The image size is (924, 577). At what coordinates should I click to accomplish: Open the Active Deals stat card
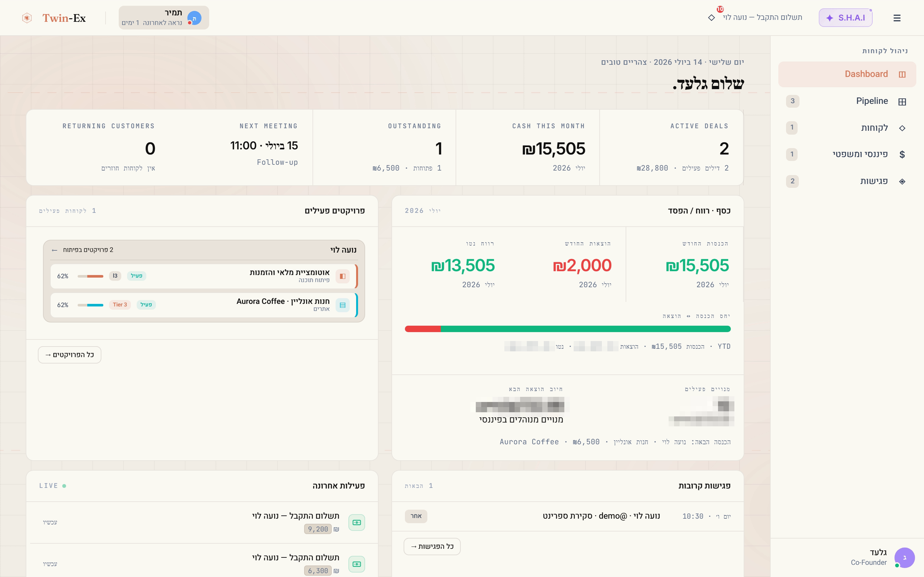click(x=671, y=147)
